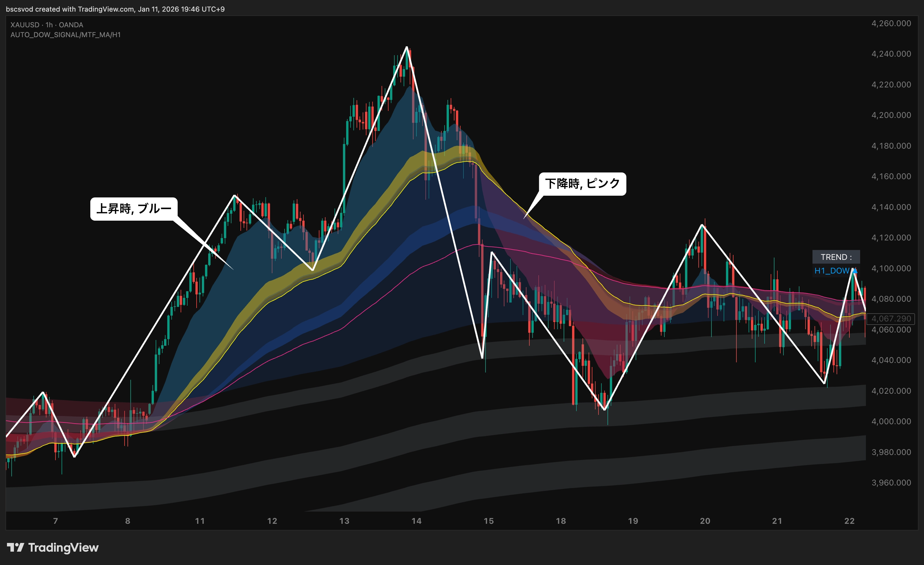Click the 3,960.000 price axis label
Image resolution: width=924 pixels, height=565 pixels.
[891, 483]
